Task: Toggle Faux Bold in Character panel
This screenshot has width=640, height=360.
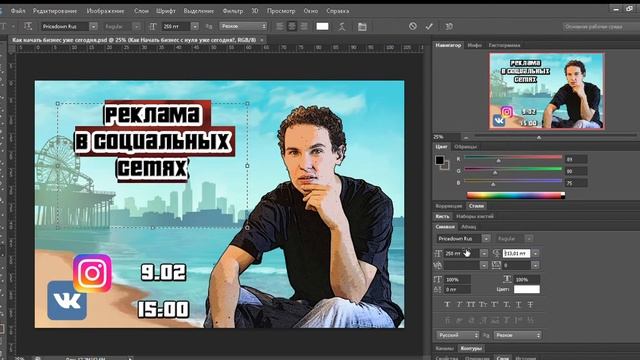Action: (x=447, y=304)
